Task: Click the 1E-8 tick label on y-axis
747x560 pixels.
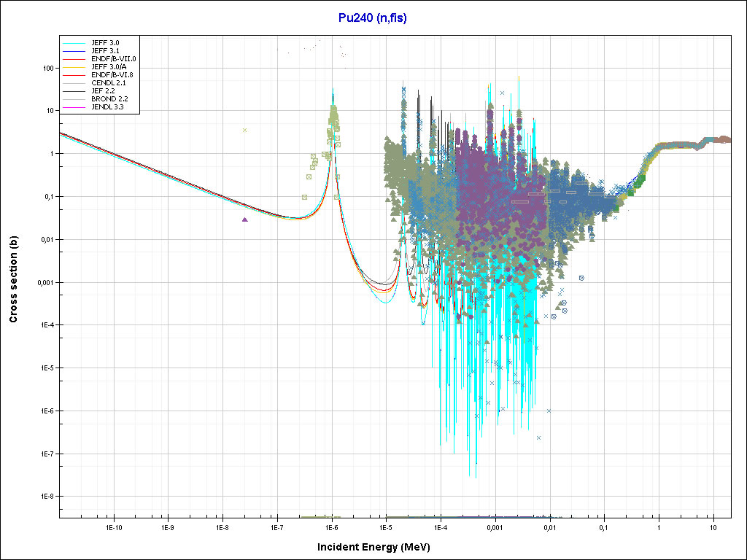Action: 45,496
